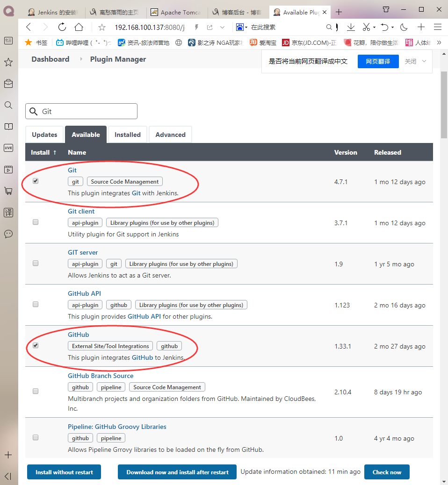Open the browser home page

point(79,27)
